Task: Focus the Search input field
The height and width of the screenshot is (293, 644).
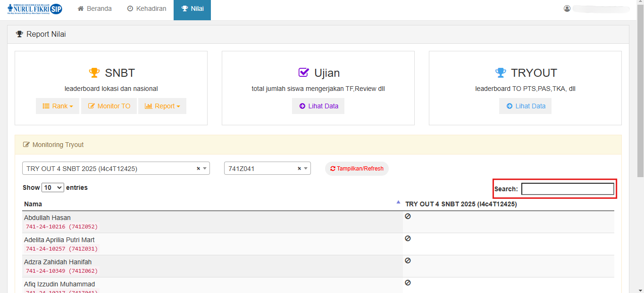Action: pos(568,189)
